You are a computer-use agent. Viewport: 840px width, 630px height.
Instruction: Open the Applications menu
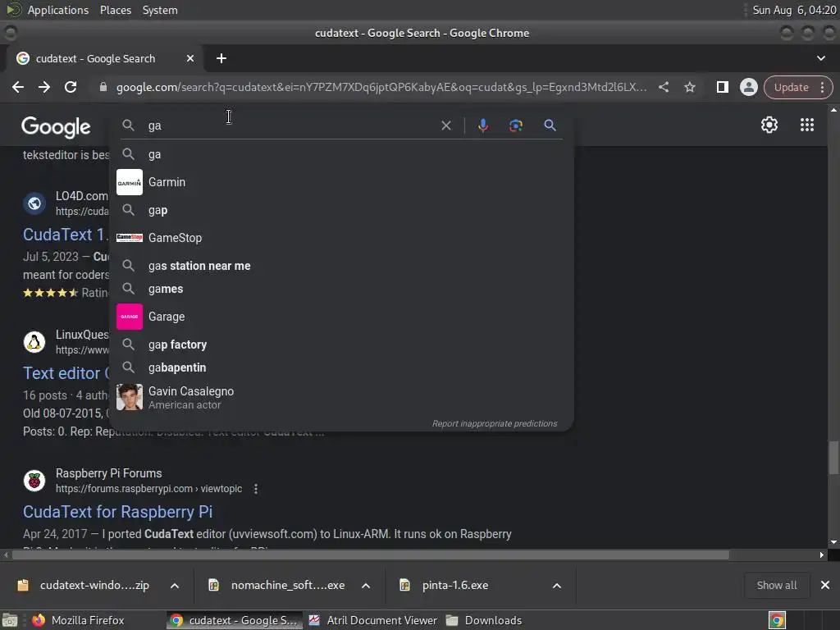point(58,10)
